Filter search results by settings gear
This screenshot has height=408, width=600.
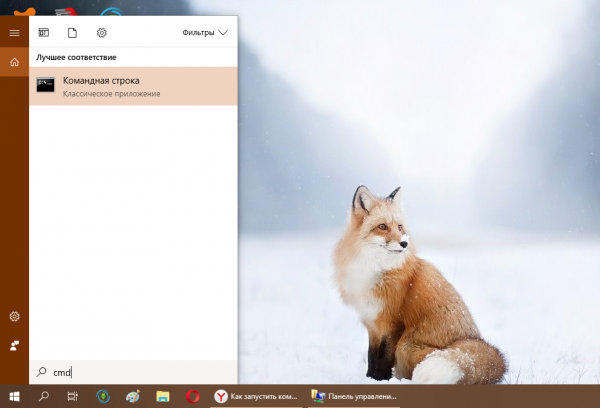101,33
